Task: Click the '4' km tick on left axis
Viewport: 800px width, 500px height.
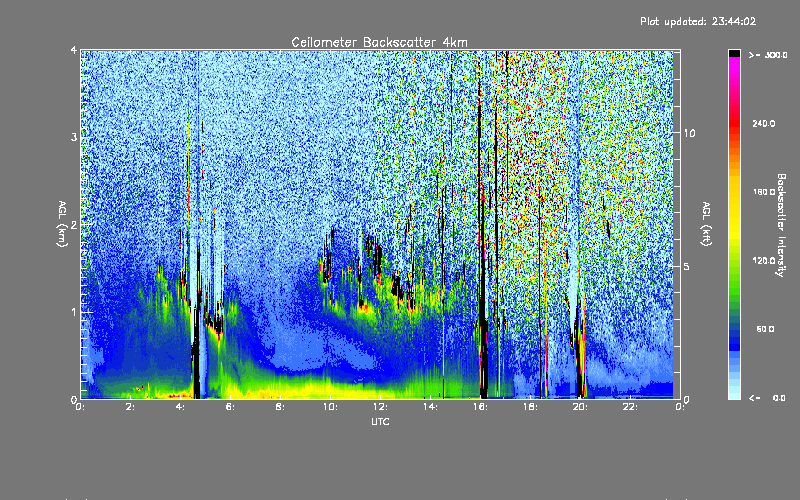Action: click(x=74, y=51)
